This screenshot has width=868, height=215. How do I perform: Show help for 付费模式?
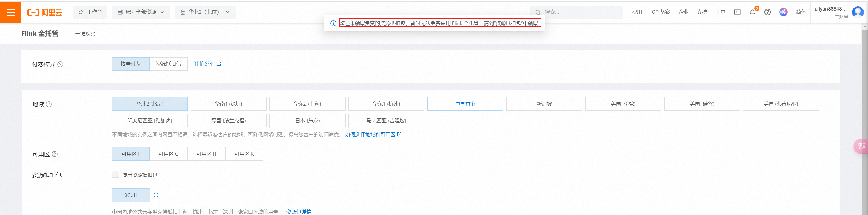[60, 64]
